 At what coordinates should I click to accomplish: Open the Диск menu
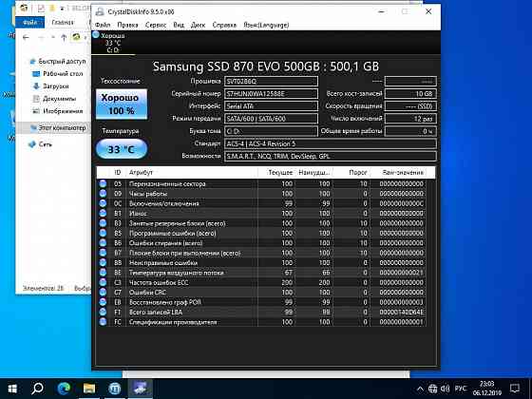198,25
